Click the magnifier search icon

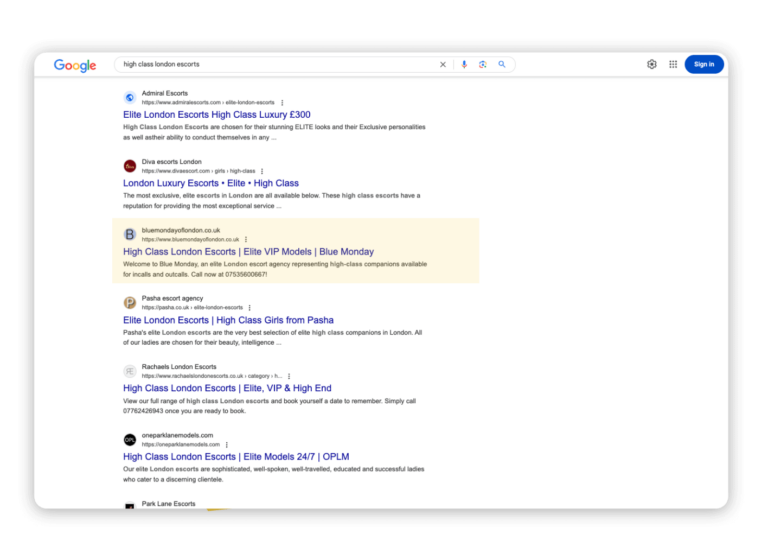click(x=502, y=64)
